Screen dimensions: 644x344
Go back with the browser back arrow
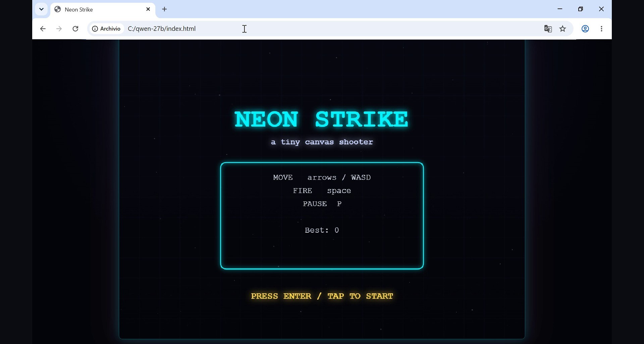pos(43,29)
